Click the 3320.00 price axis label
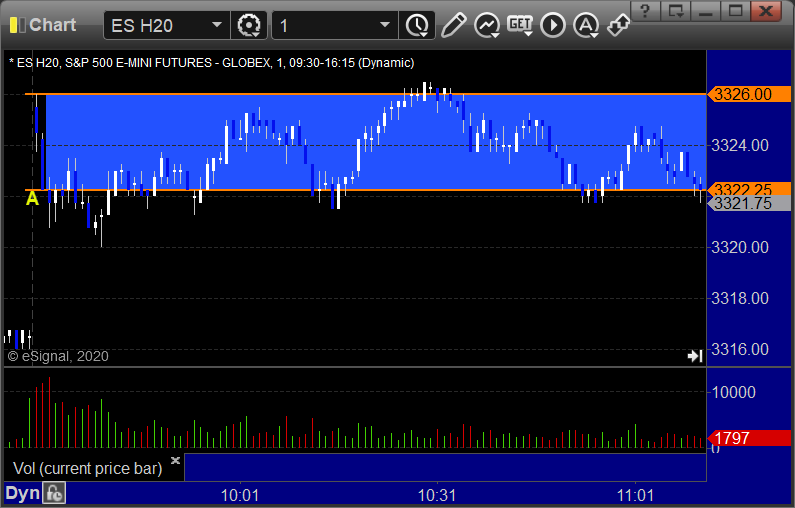Image resolution: width=795 pixels, height=508 pixels. [x=740, y=247]
